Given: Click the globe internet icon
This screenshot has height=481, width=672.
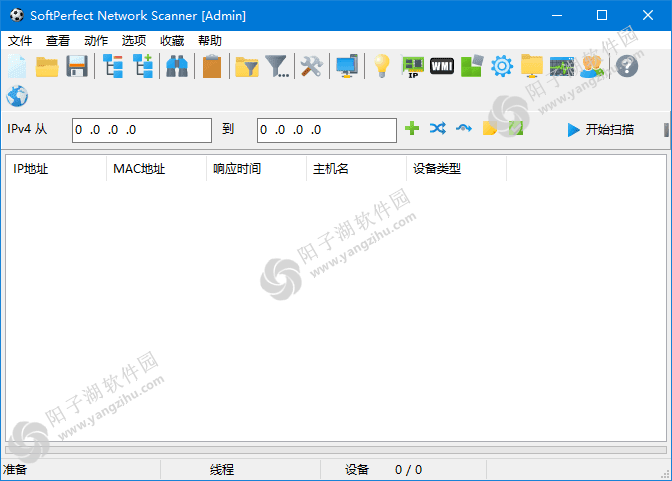Looking at the screenshot, I should point(17,96).
